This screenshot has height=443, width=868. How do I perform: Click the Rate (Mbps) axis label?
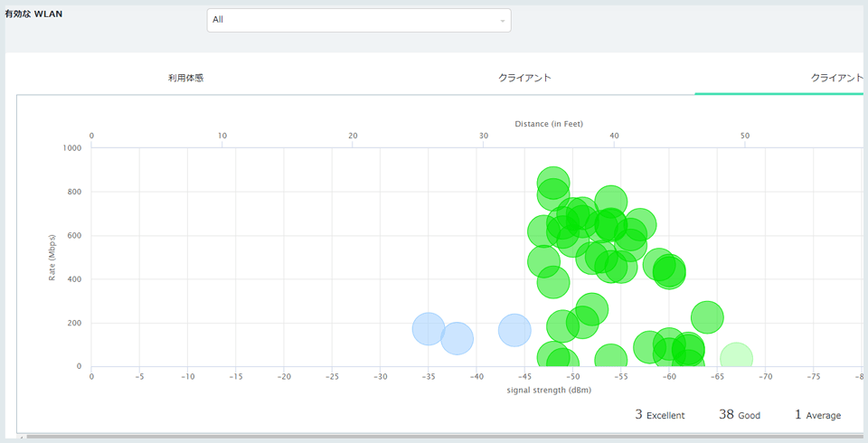52,257
